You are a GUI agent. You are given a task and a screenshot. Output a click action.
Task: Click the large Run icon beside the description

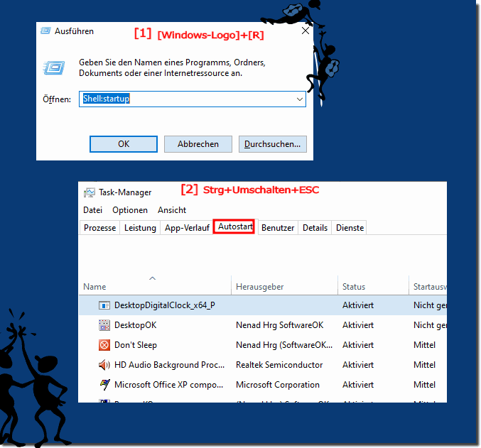pos(54,67)
